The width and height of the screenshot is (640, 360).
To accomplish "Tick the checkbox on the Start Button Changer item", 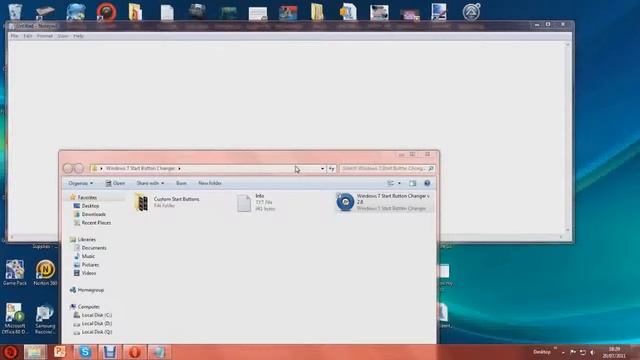I will (339, 196).
